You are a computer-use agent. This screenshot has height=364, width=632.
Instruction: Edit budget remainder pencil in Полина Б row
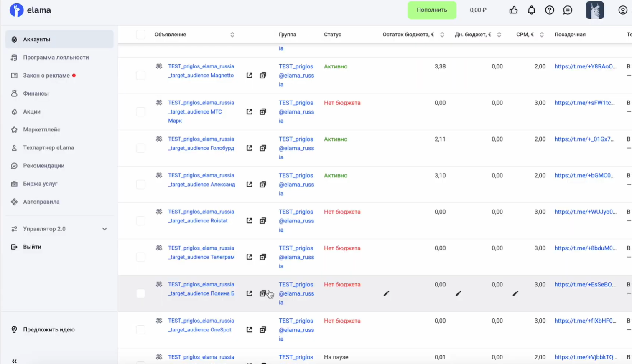[x=386, y=293]
